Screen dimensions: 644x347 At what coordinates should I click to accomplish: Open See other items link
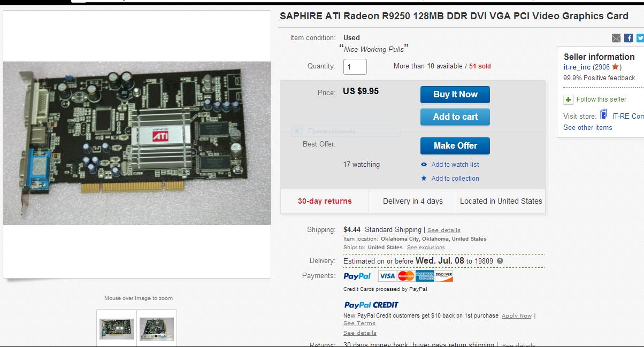(x=587, y=128)
